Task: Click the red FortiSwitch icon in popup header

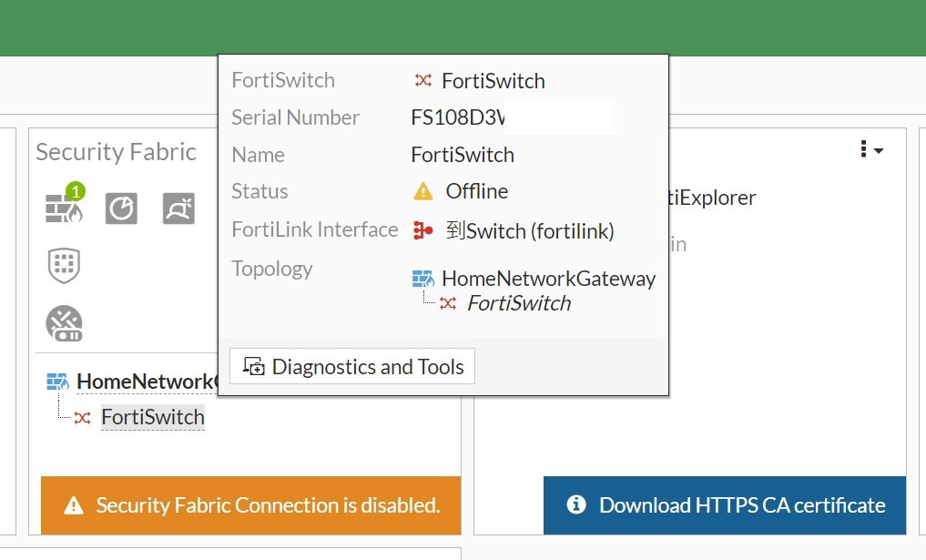Action: [x=422, y=81]
